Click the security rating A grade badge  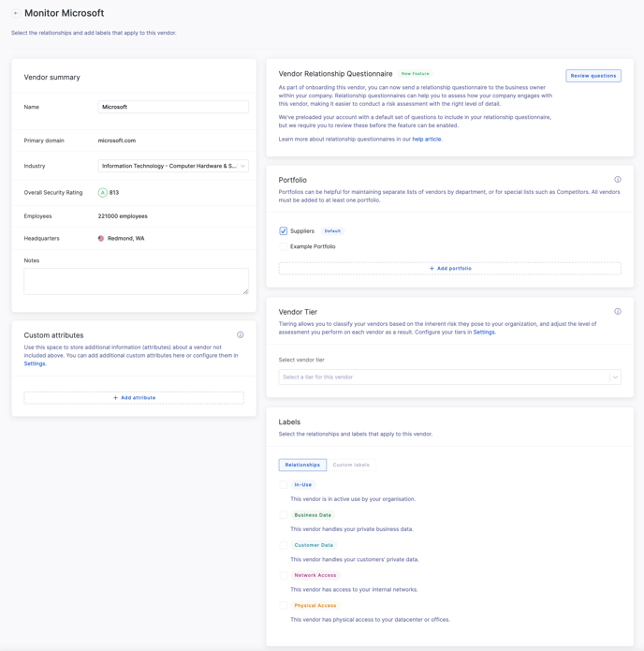[x=103, y=193]
